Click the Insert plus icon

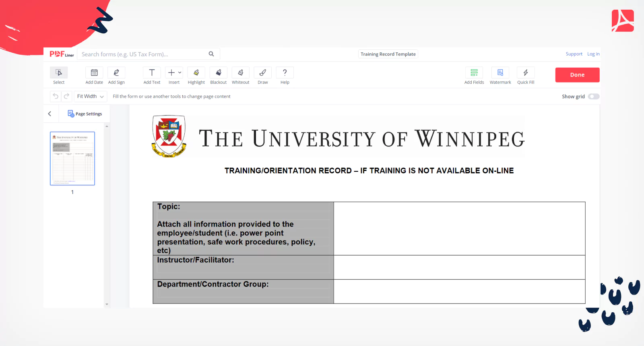click(x=171, y=72)
